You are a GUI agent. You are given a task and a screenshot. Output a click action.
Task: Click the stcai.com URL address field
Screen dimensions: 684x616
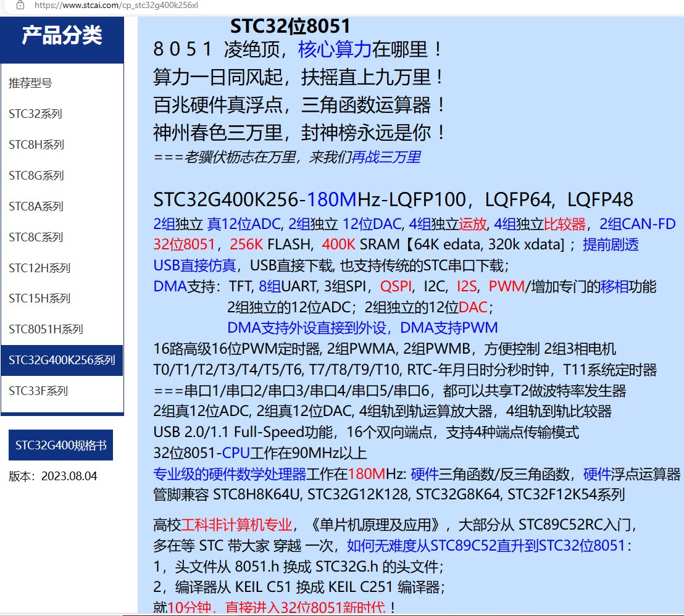116,5
